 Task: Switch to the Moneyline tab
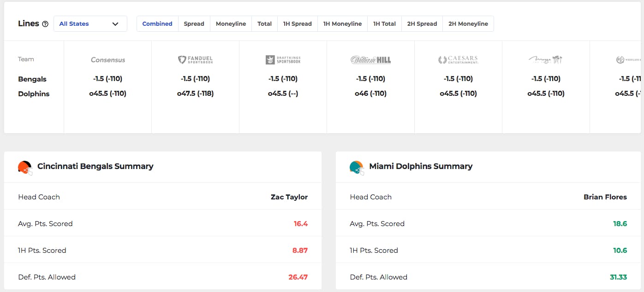231,24
